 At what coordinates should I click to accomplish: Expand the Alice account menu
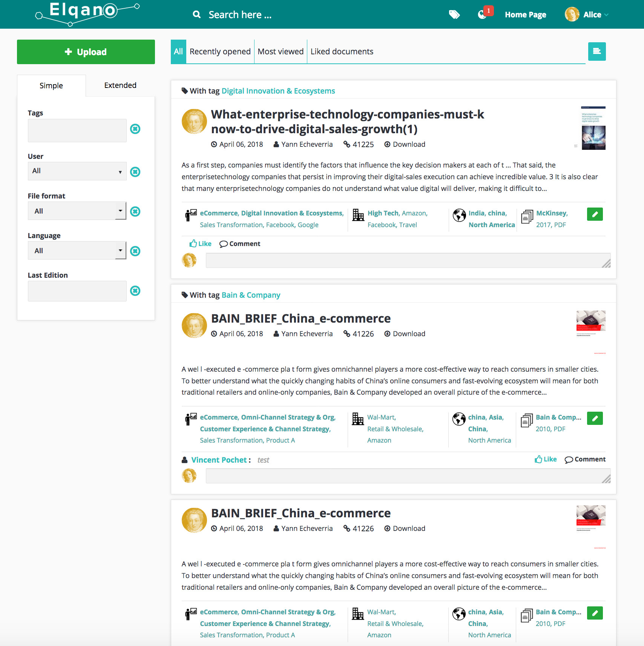click(596, 15)
